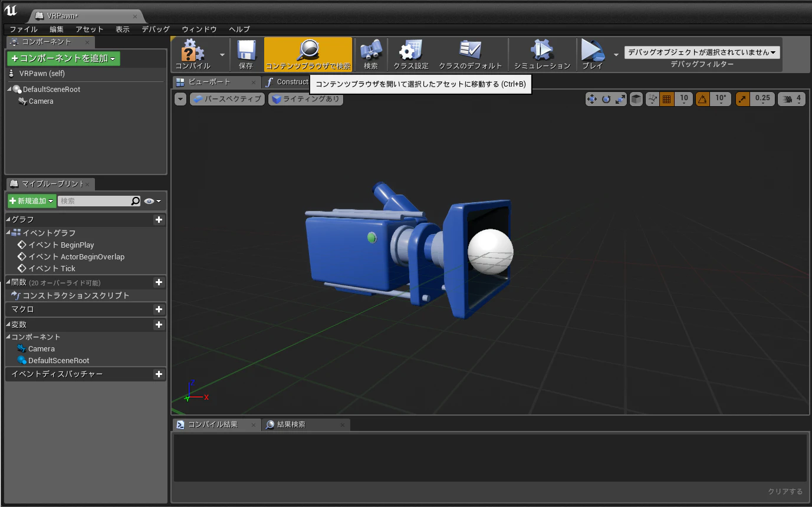
Task: Add a new 変数 with plus button
Action: pos(159,325)
